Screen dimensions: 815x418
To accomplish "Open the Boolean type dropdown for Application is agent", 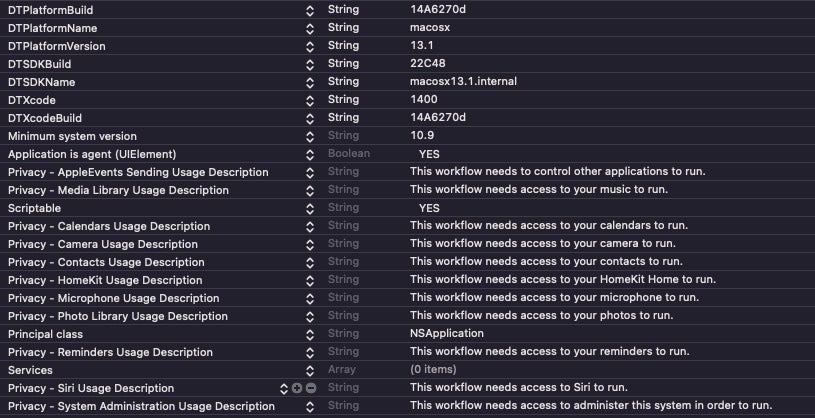I will (x=348, y=154).
